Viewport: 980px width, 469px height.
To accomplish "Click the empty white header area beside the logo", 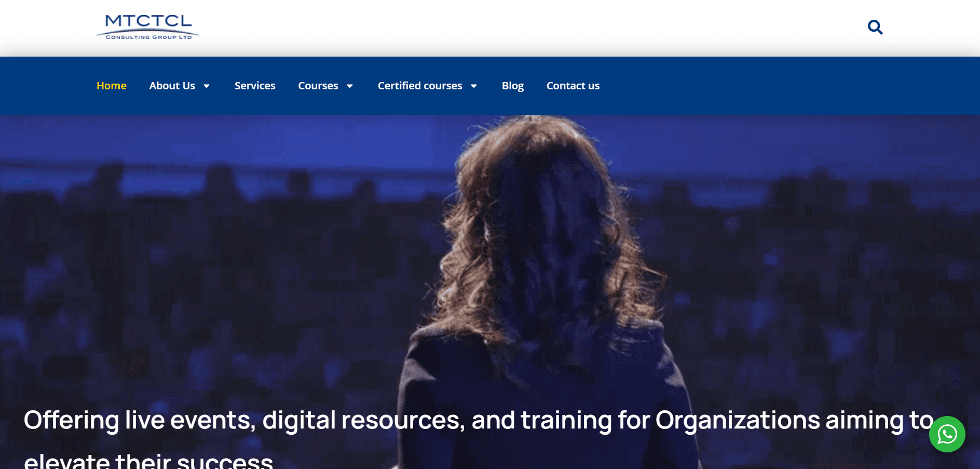I will [467, 27].
